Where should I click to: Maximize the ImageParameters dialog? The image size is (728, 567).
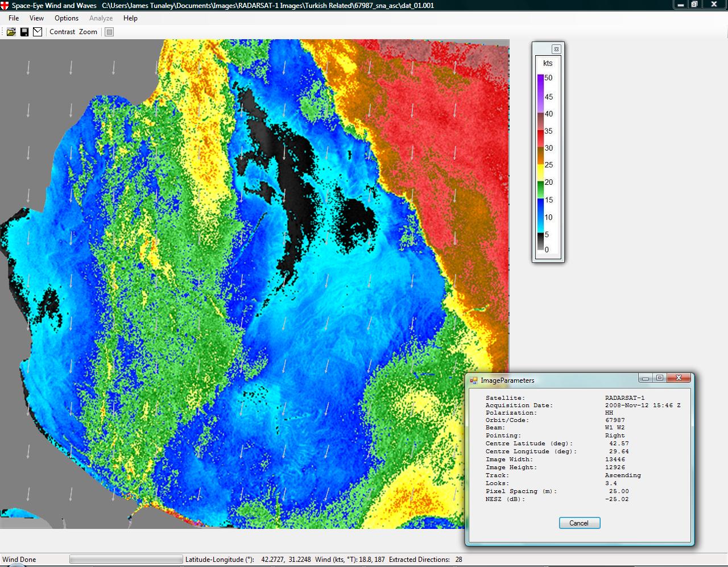(660, 378)
